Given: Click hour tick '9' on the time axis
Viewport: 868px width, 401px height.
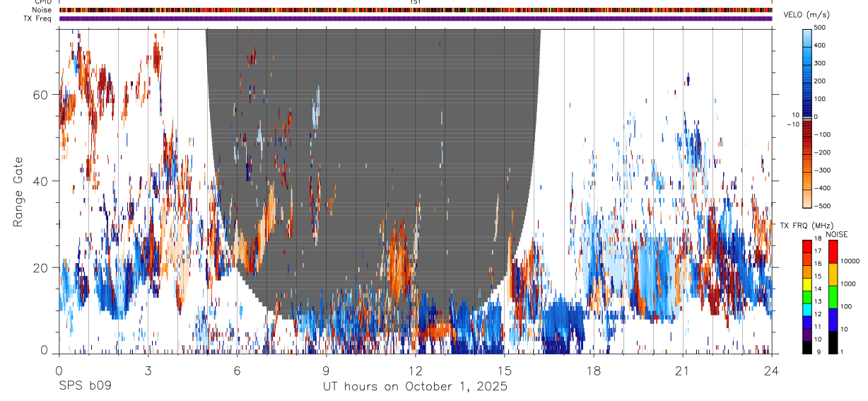Looking at the screenshot, I should coord(327,370).
